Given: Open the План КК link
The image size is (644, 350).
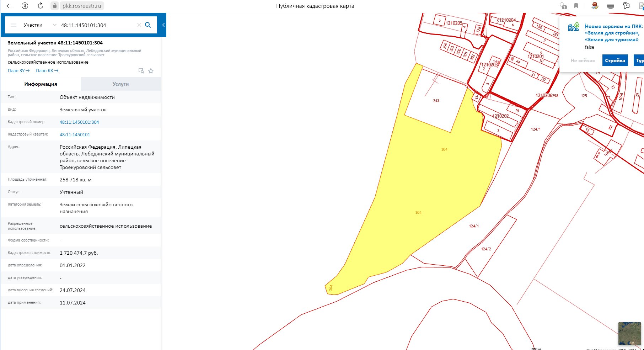Looking at the screenshot, I should click(47, 70).
